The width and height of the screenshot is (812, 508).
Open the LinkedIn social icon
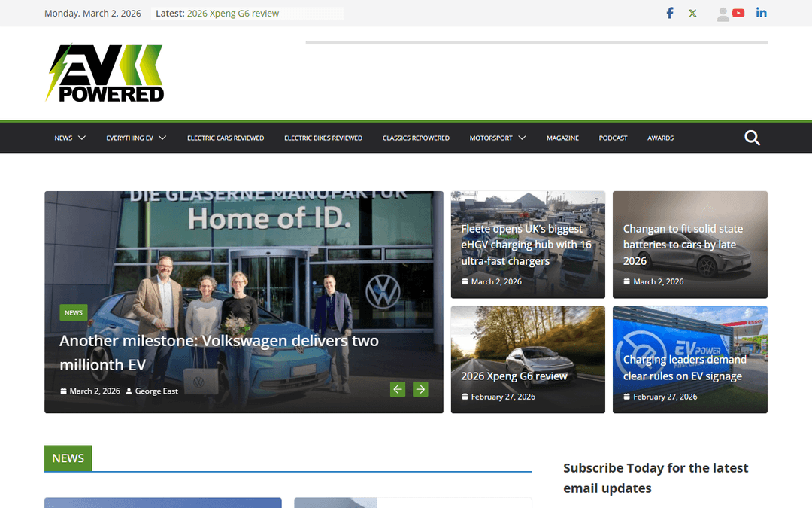(761, 13)
